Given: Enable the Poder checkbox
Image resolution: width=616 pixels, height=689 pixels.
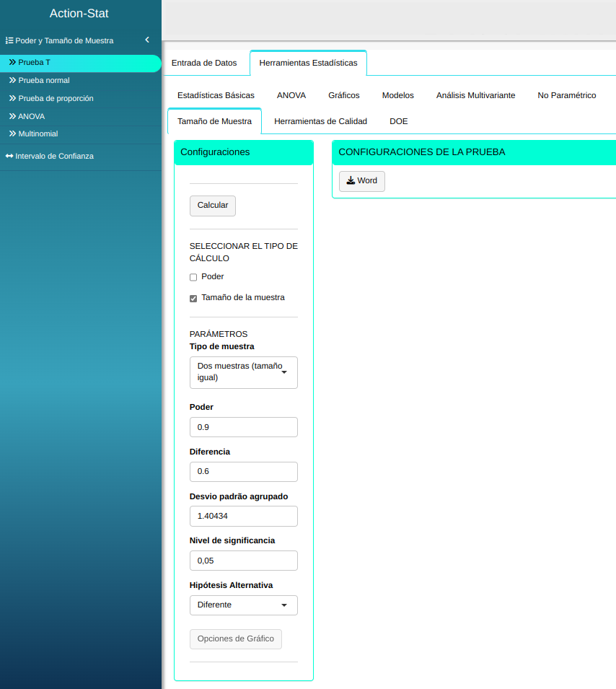Looking at the screenshot, I should point(193,277).
